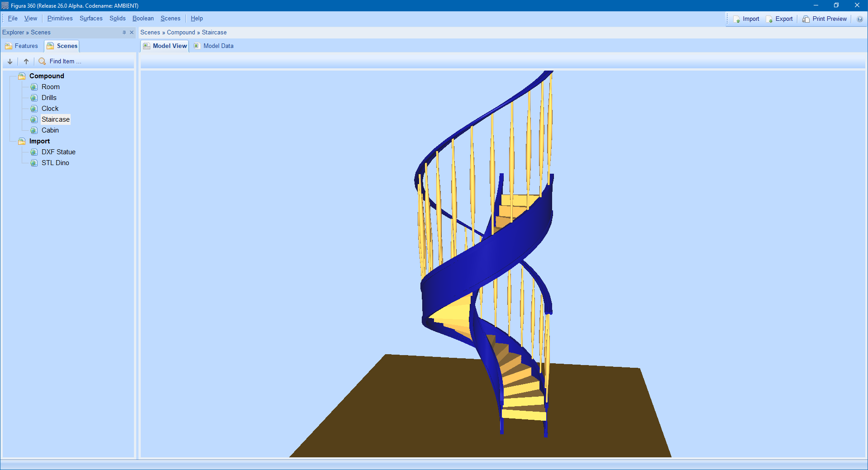Click the up-arrow navigation icon above the tree
Viewport: 868px width, 470px height.
[26, 61]
